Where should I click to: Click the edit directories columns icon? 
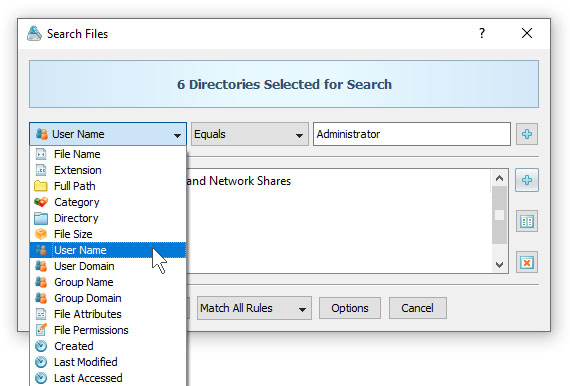(x=527, y=221)
